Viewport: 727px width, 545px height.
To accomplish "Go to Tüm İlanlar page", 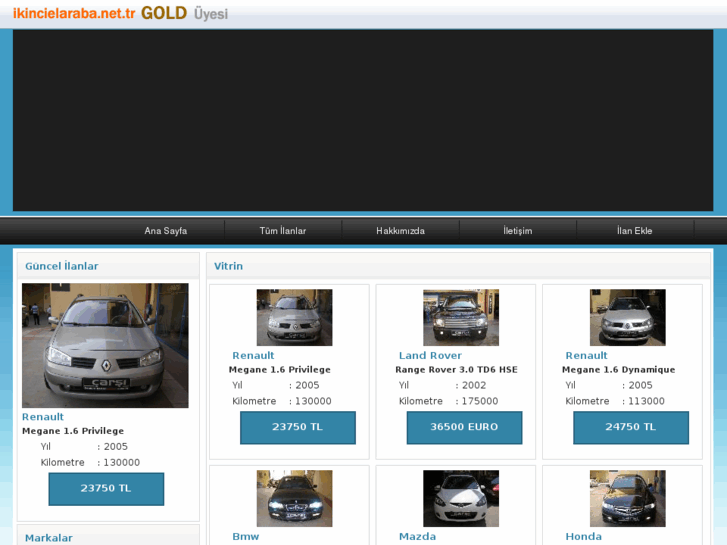I will tap(283, 231).
